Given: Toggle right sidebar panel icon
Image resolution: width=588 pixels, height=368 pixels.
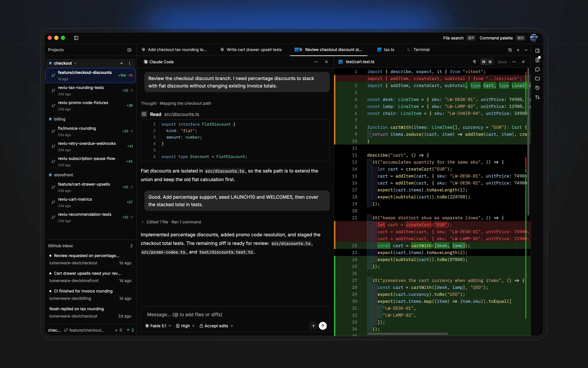Looking at the screenshot, I should pyautogui.click(x=537, y=51).
